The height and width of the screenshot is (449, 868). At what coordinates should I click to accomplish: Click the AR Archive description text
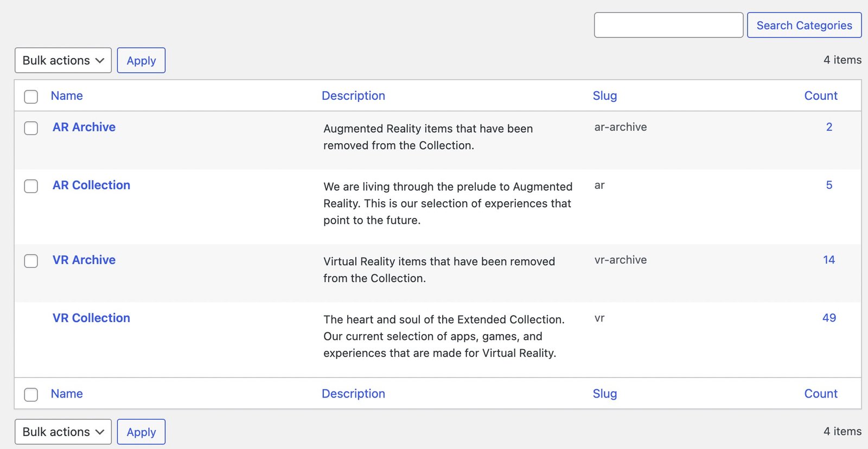tap(428, 137)
